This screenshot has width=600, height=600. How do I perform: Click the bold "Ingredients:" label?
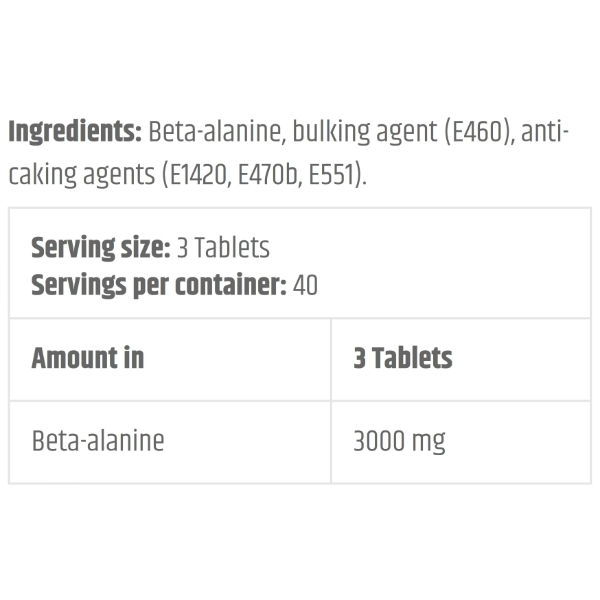click(74, 132)
